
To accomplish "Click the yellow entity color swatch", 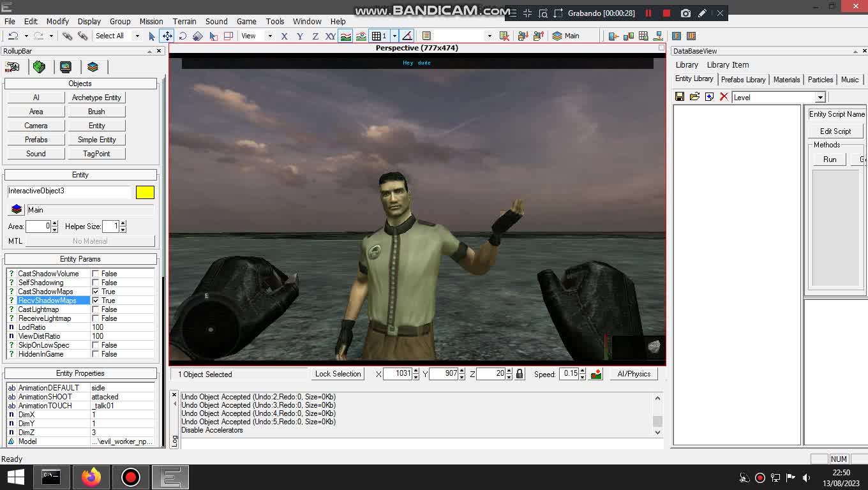I will [145, 191].
